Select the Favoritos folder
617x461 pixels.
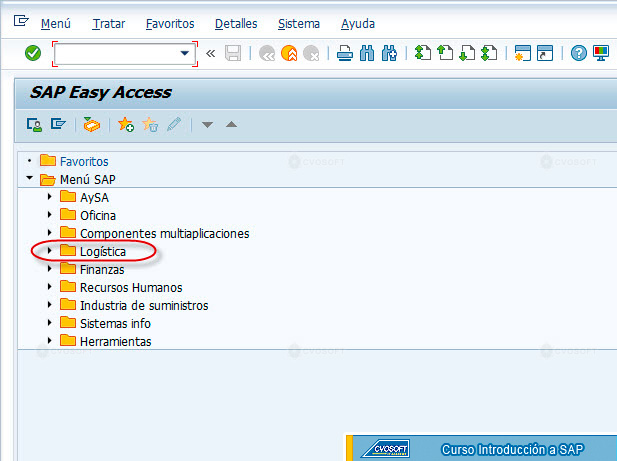coord(84,161)
